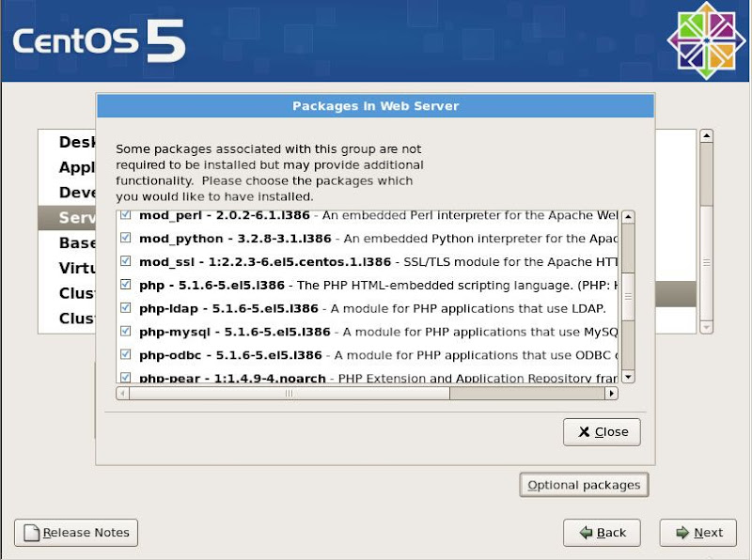This screenshot has height=560, width=752.
Task: Click the green Next arrow icon
Action: point(681,533)
